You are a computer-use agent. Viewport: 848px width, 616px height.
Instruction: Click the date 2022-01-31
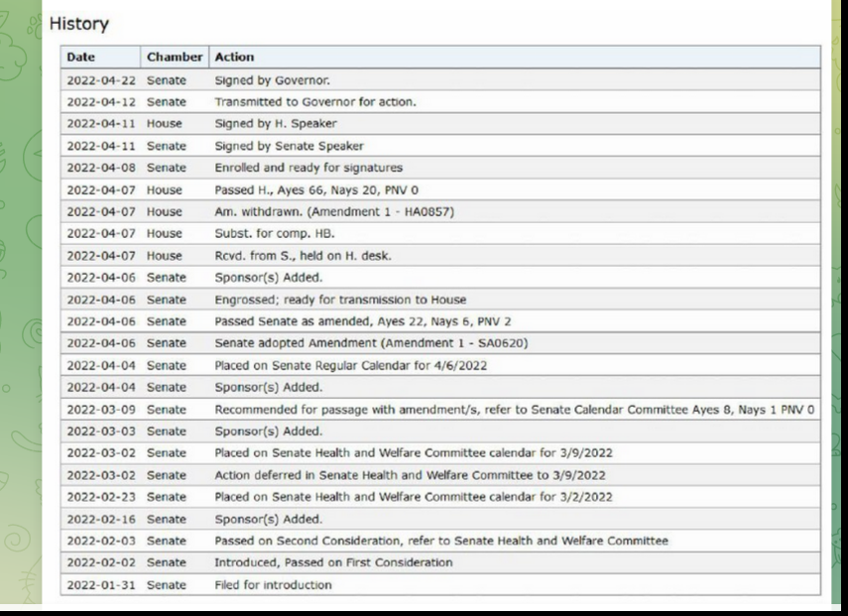(x=101, y=584)
